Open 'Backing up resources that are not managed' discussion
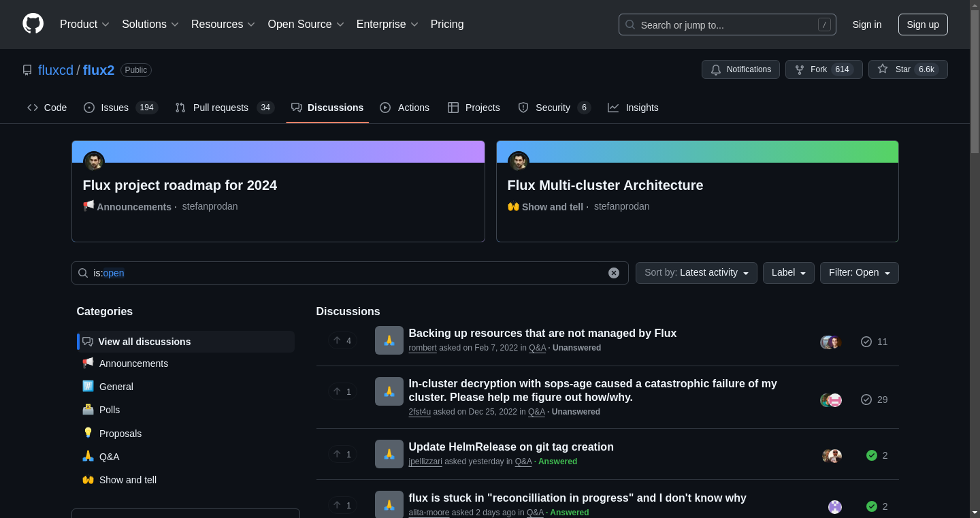This screenshot has width=980, height=518. tap(542, 333)
